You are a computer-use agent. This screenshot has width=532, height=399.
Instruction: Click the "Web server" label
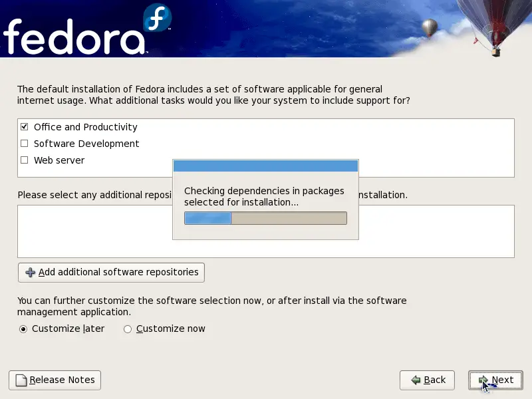point(59,160)
